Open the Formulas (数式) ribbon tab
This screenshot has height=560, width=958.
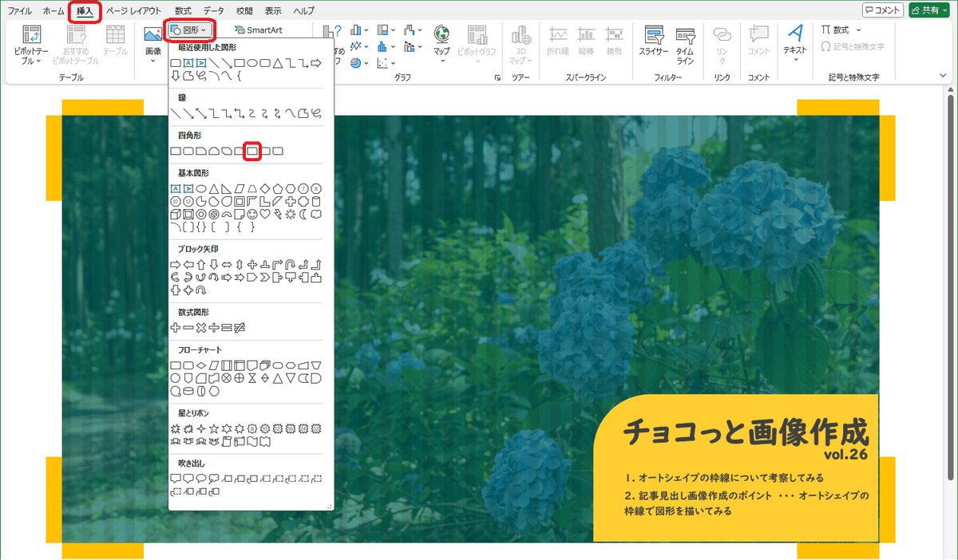(x=183, y=11)
